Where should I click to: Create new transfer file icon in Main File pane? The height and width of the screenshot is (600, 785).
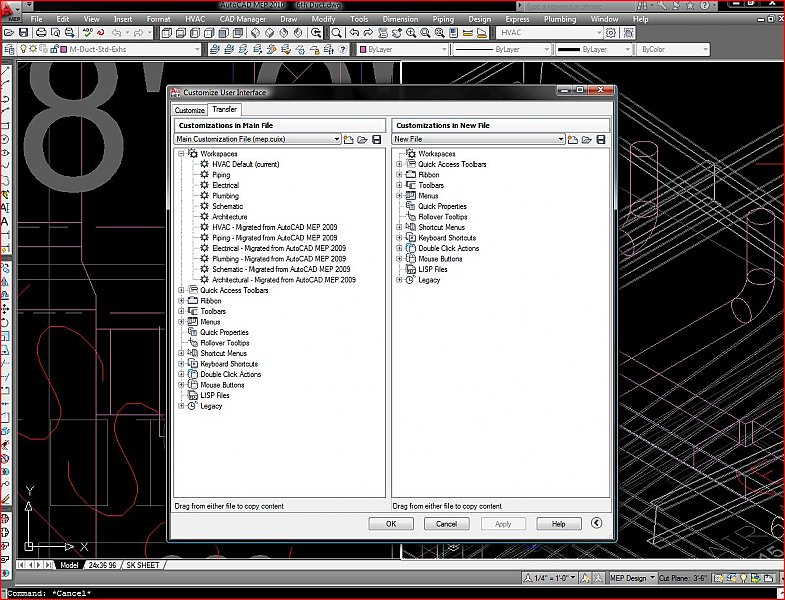pyautogui.click(x=349, y=139)
